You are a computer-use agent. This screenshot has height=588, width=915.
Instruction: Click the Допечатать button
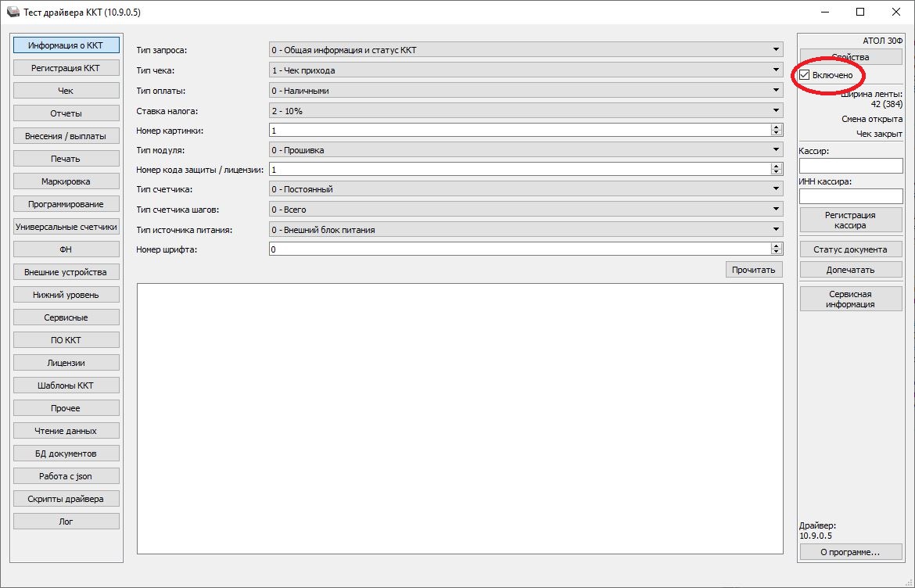(x=850, y=270)
